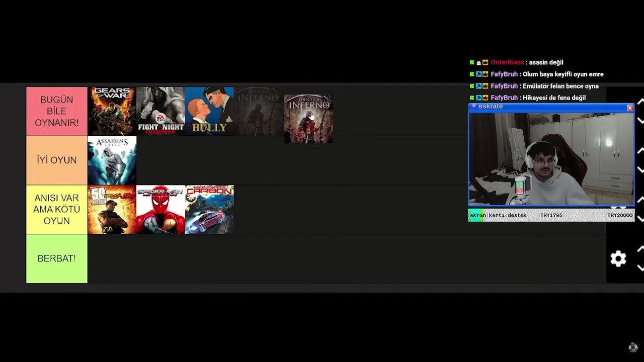Edit the ANISI VAR AMA KÖTÜ OYUN label
This screenshot has width=644, height=362.
point(57,210)
